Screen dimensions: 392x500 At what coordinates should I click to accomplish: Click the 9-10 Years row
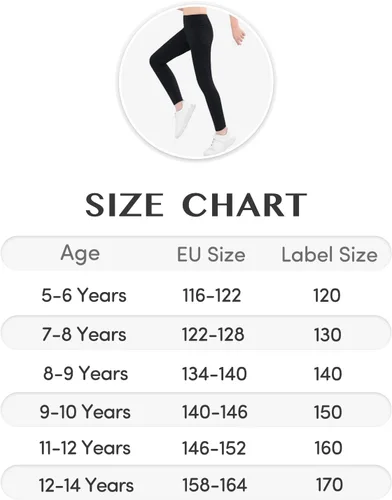pos(196,410)
